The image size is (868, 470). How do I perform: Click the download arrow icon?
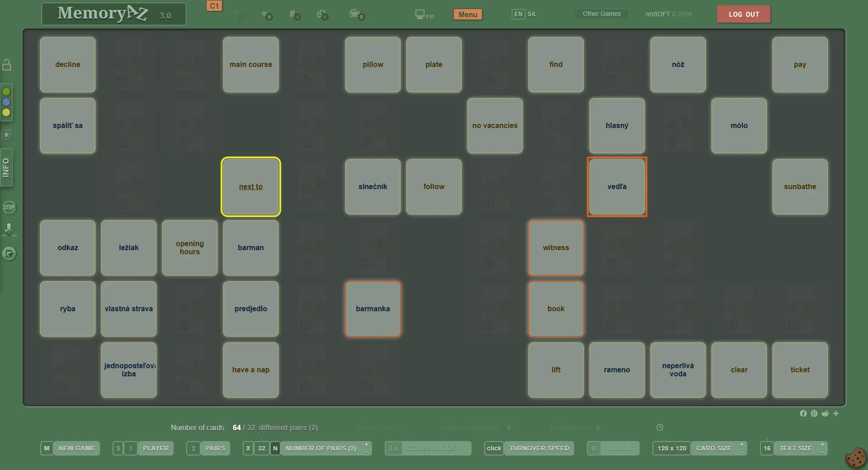point(9,230)
